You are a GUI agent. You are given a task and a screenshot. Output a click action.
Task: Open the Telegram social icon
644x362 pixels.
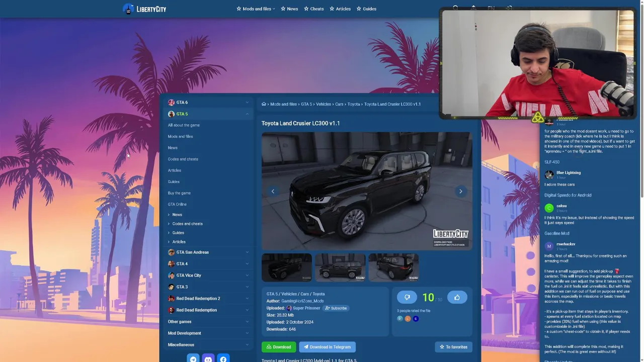(193, 359)
